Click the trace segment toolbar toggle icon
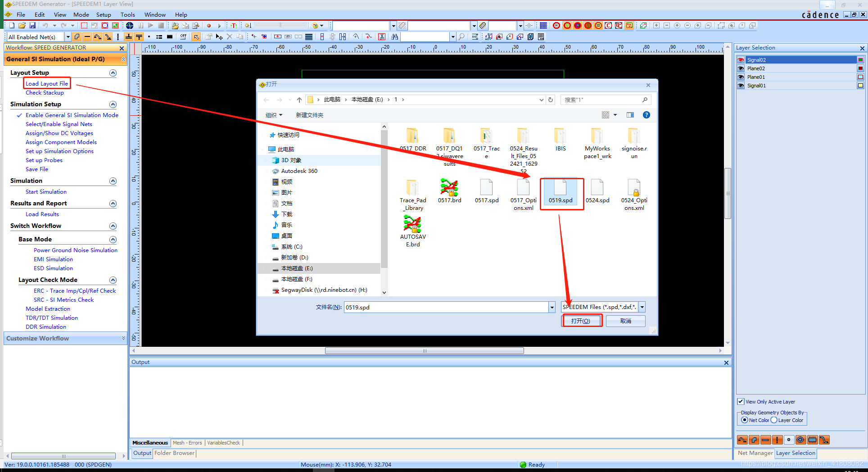This screenshot has height=472, width=868. (87, 36)
